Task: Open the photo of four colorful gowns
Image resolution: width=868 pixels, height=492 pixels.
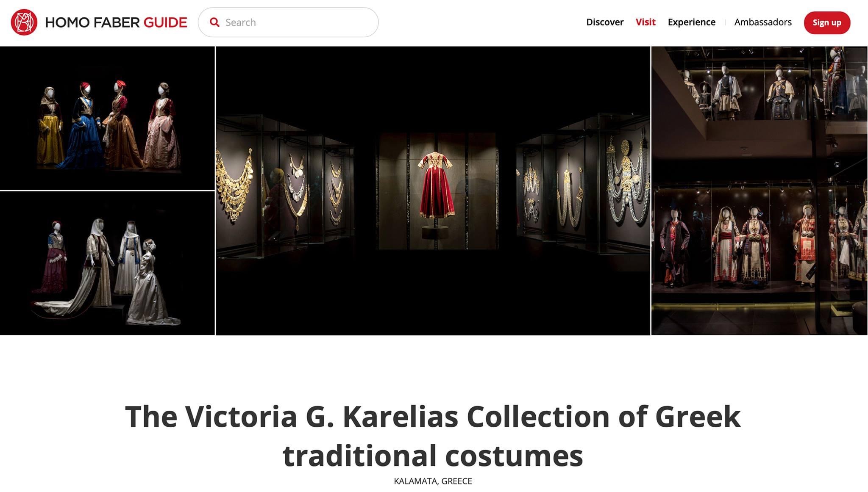Action: pos(107,118)
